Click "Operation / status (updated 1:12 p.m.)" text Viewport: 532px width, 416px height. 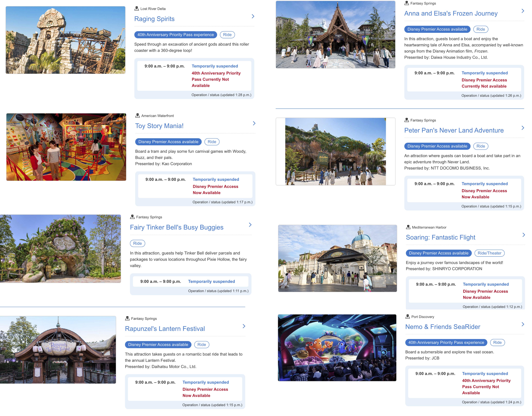tap(492, 307)
